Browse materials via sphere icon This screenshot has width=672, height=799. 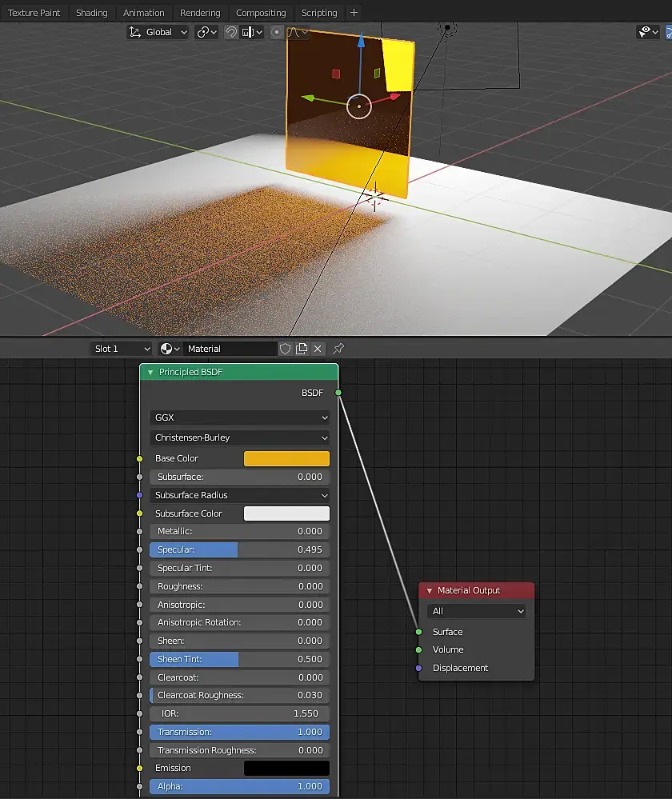coord(170,349)
